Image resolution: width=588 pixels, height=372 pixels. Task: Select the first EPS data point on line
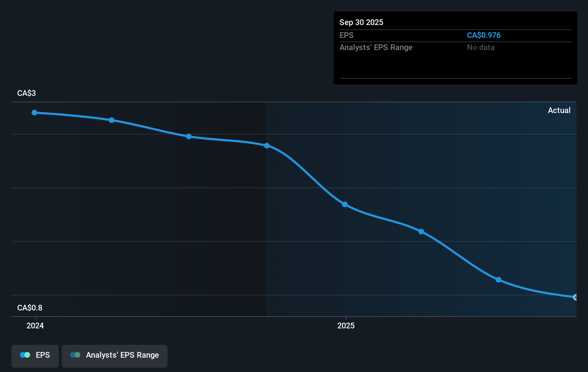pyautogui.click(x=34, y=113)
